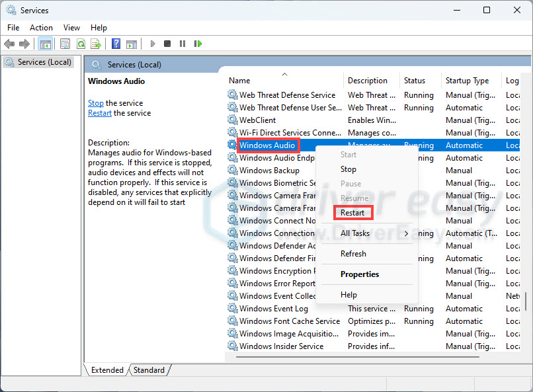This screenshot has height=392, width=533.
Task: Switch to the Standard tab
Action: pos(149,370)
